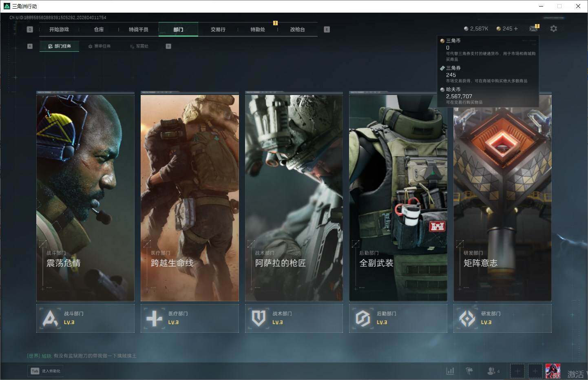Click the 战术部门 shield icon
588x380 pixels.
tap(259, 318)
